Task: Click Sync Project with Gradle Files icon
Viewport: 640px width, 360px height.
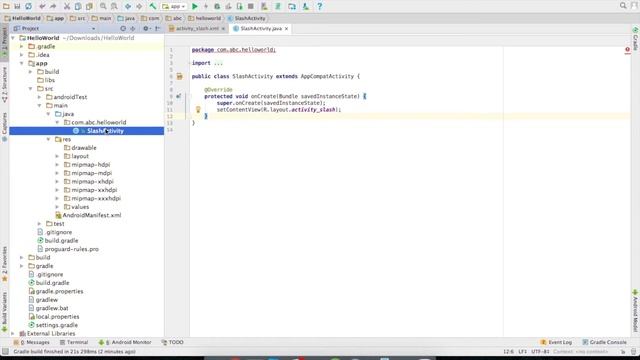Action: click(x=278, y=6)
